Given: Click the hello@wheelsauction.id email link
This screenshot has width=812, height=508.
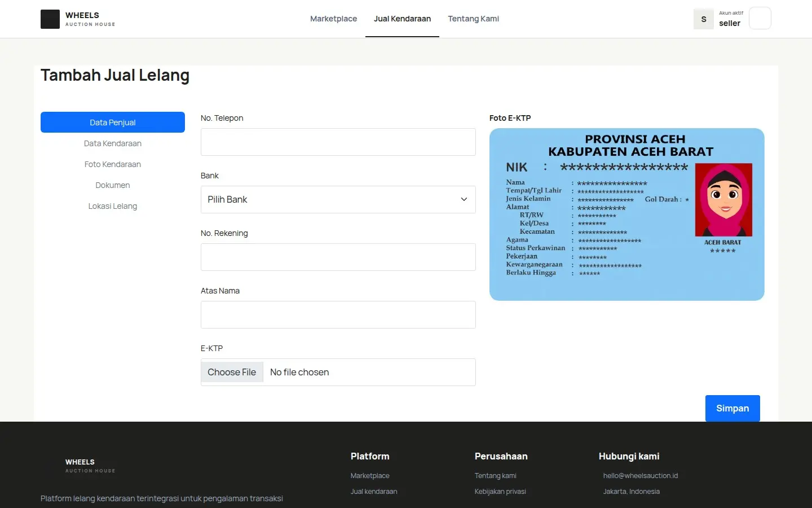Looking at the screenshot, I should (x=641, y=476).
